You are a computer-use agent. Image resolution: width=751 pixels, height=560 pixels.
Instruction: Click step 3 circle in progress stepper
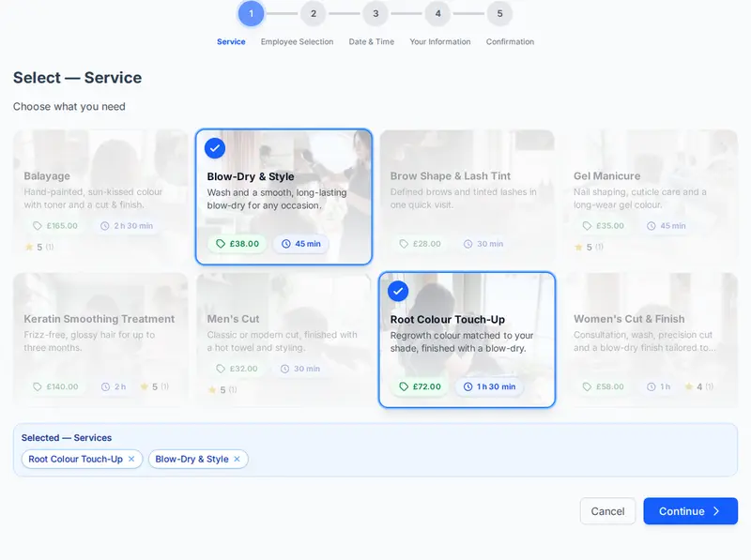tap(375, 13)
